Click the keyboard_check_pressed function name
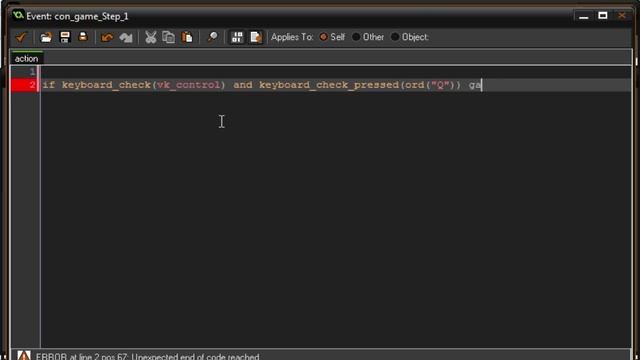 (x=329, y=85)
